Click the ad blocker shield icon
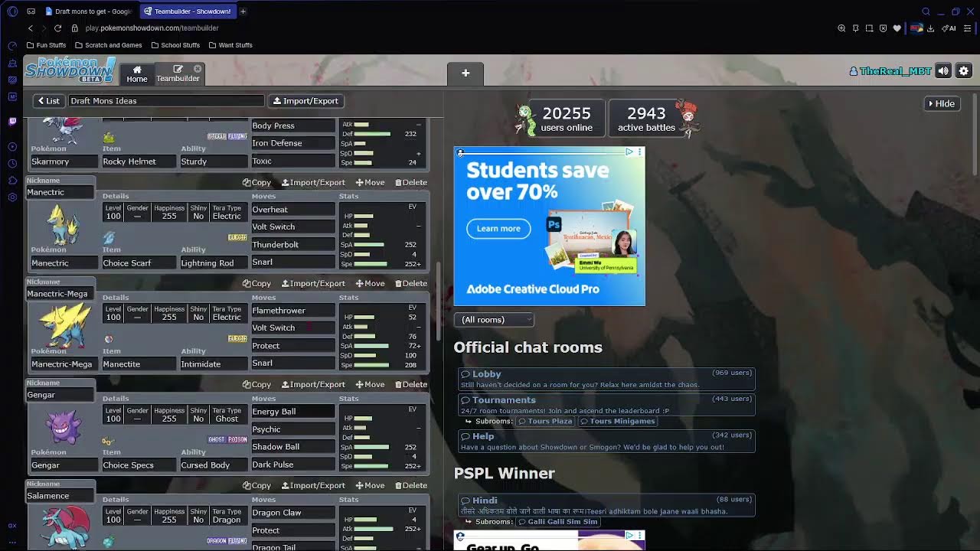 point(883,28)
